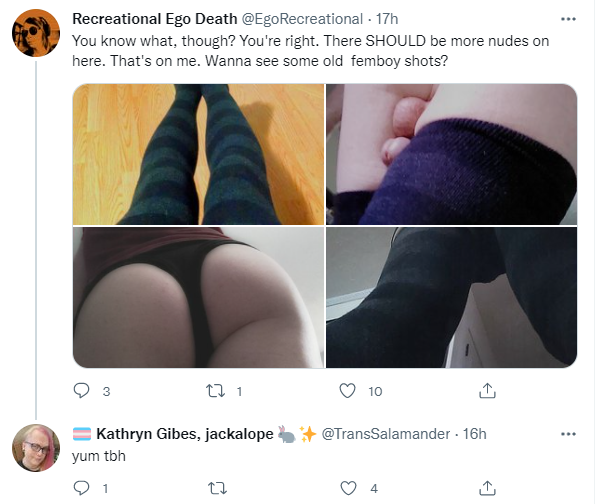
Task: Open Recreational Ego Death's profile avatar
Action: (36, 33)
